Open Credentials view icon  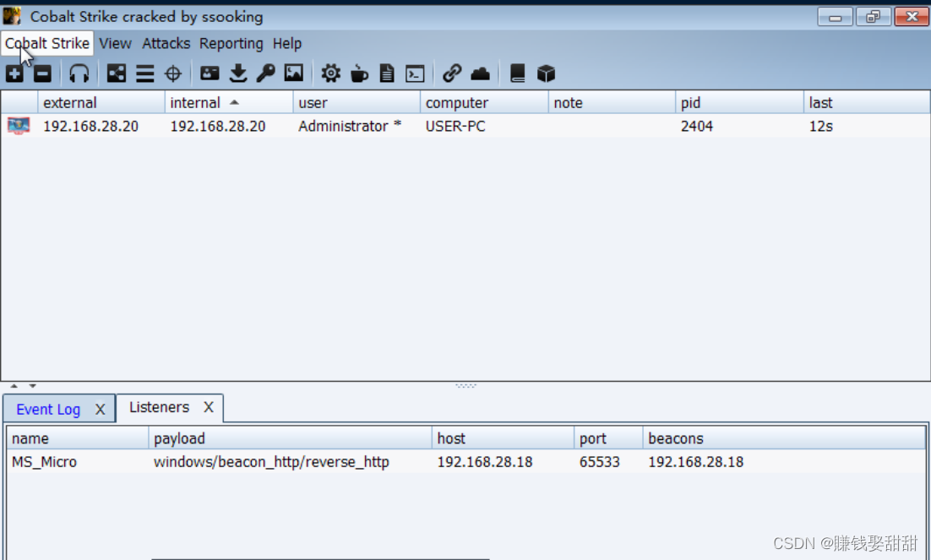pos(210,73)
